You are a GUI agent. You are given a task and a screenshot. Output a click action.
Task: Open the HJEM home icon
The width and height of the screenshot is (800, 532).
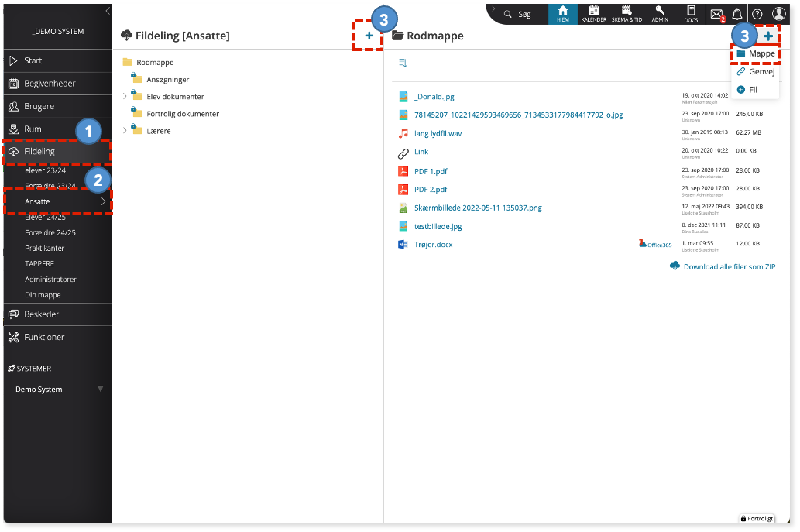pos(562,14)
